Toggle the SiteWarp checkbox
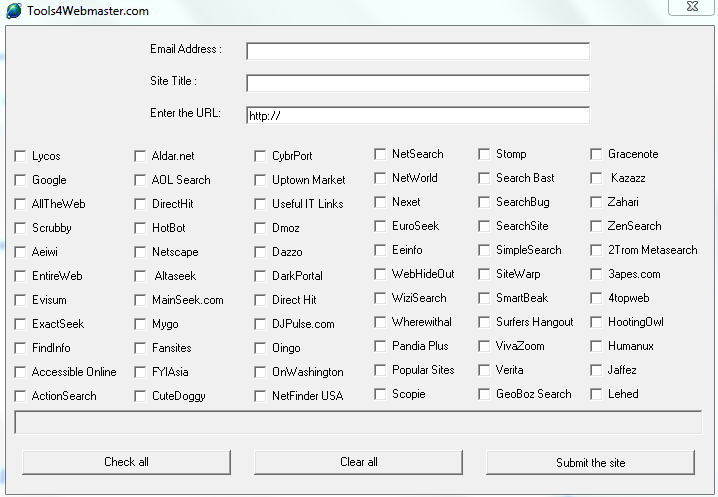The image size is (718, 497). 484,274
